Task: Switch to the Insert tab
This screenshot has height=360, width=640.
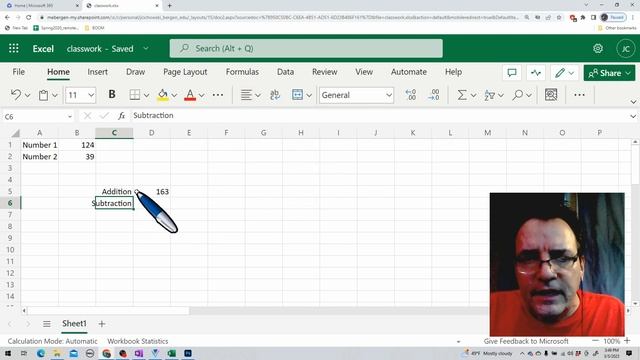Action: [97, 72]
